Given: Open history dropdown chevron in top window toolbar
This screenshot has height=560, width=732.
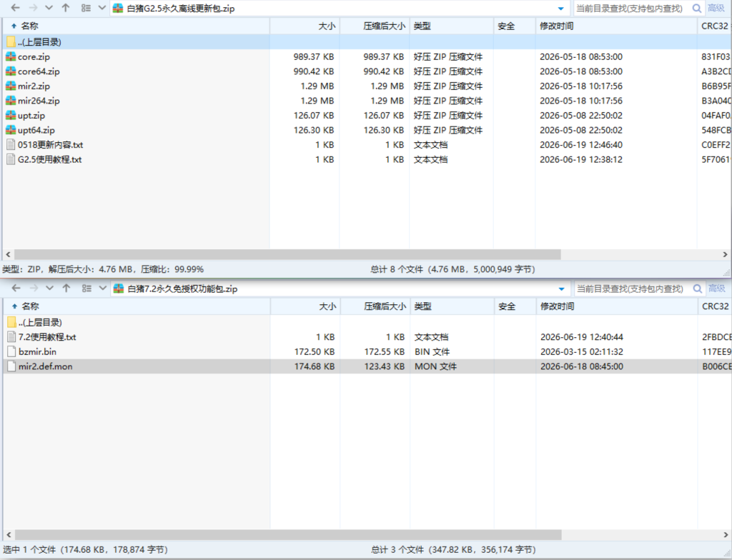Looking at the screenshot, I should click(x=49, y=8).
